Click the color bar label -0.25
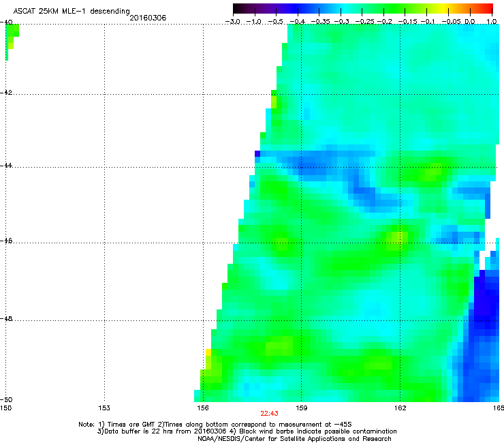 pyautogui.click(x=364, y=22)
